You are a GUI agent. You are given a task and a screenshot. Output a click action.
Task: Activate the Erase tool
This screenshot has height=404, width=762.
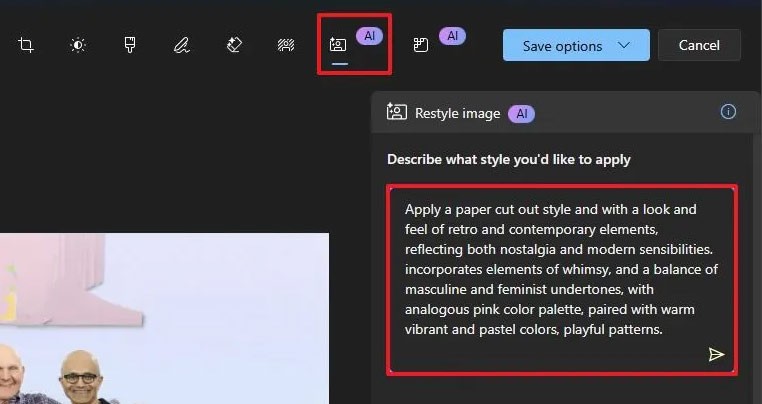tap(234, 45)
